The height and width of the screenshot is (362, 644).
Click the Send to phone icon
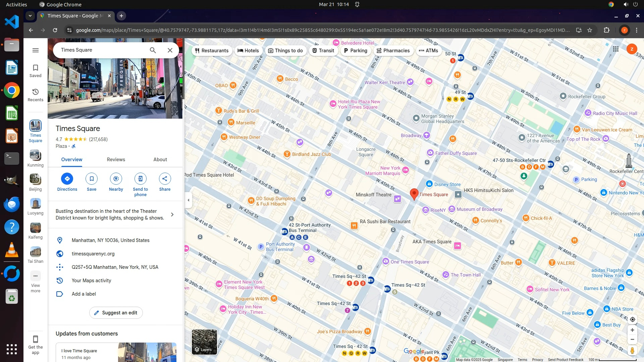click(140, 179)
